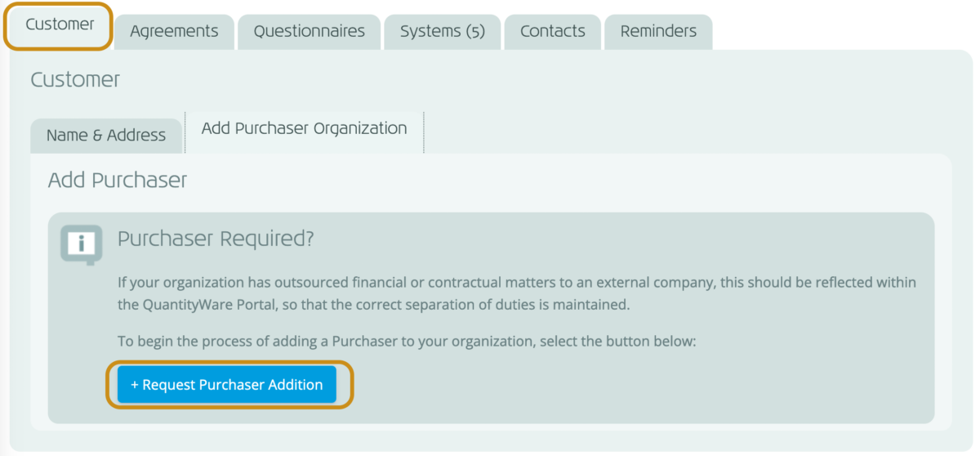Open the Customer tab
The height and width of the screenshot is (456, 980).
click(60, 25)
